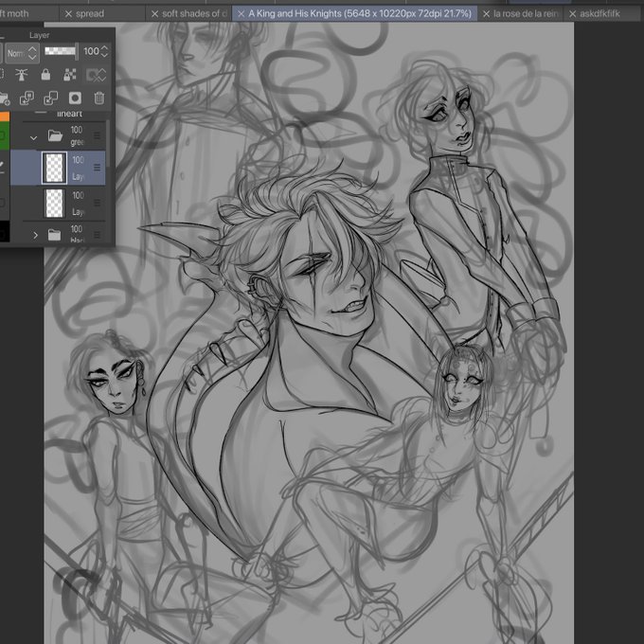Expand the bottom collapsed folder chevron
The height and width of the screenshot is (644, 644).
pos(35,235)
